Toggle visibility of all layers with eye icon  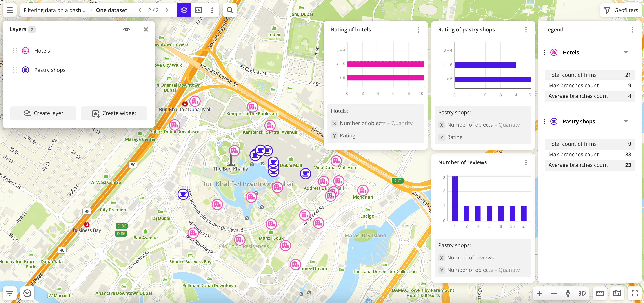click(127, 29)
